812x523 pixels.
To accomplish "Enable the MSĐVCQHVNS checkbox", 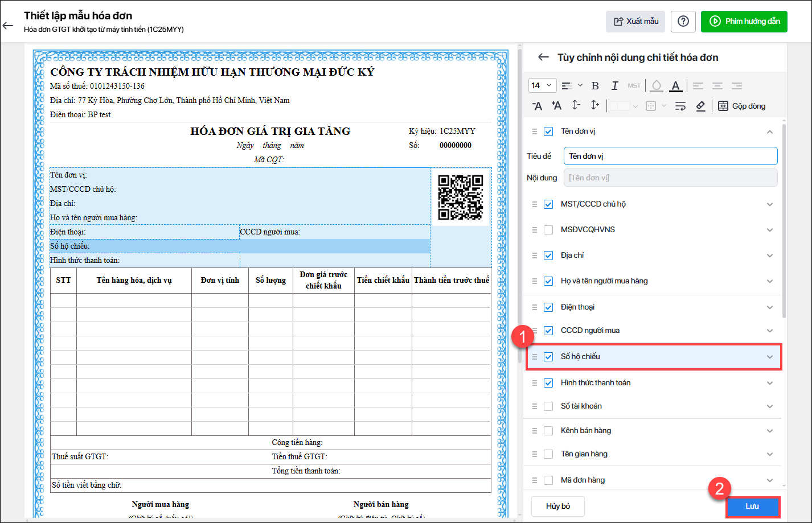I will 548,230.
